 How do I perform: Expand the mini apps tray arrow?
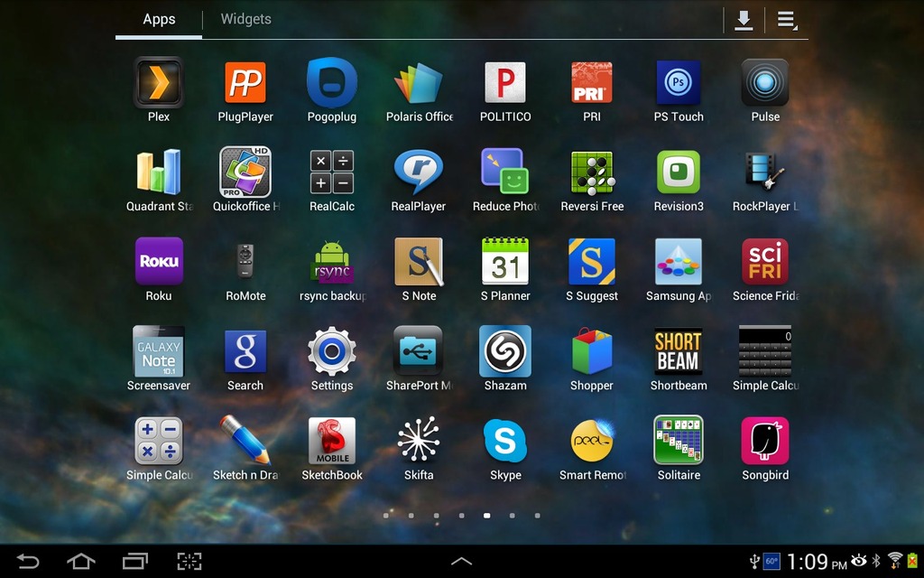[461, 561]
